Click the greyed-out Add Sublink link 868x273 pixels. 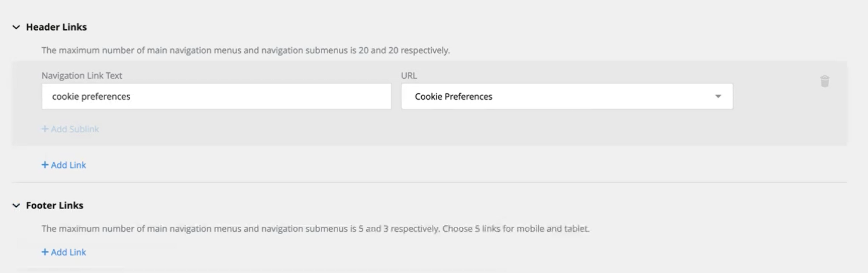coord(70,129)
